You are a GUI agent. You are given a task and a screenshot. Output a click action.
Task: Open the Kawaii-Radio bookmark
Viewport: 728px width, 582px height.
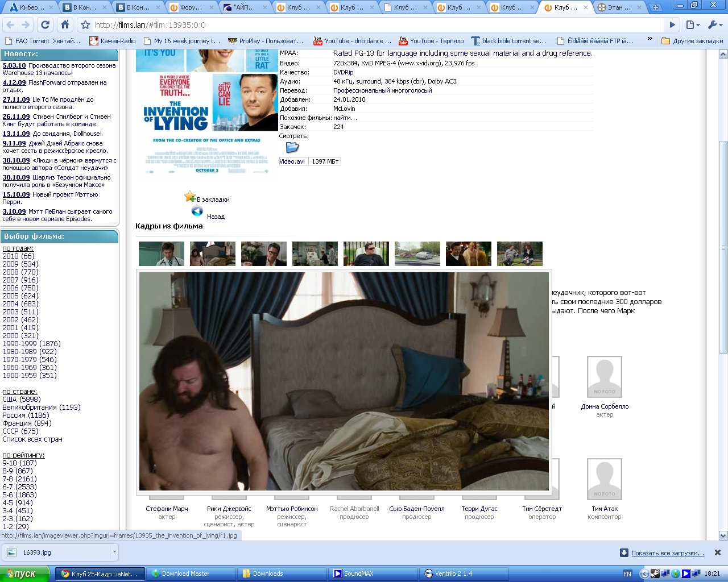113,41
